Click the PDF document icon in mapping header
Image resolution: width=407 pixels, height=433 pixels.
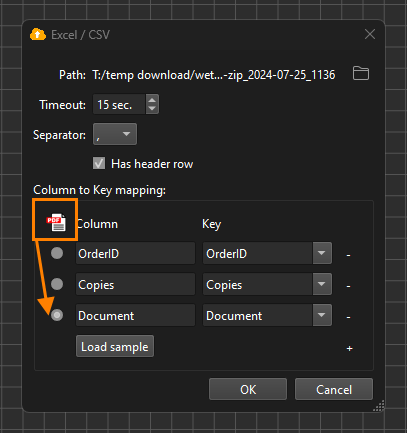point(56,222)
